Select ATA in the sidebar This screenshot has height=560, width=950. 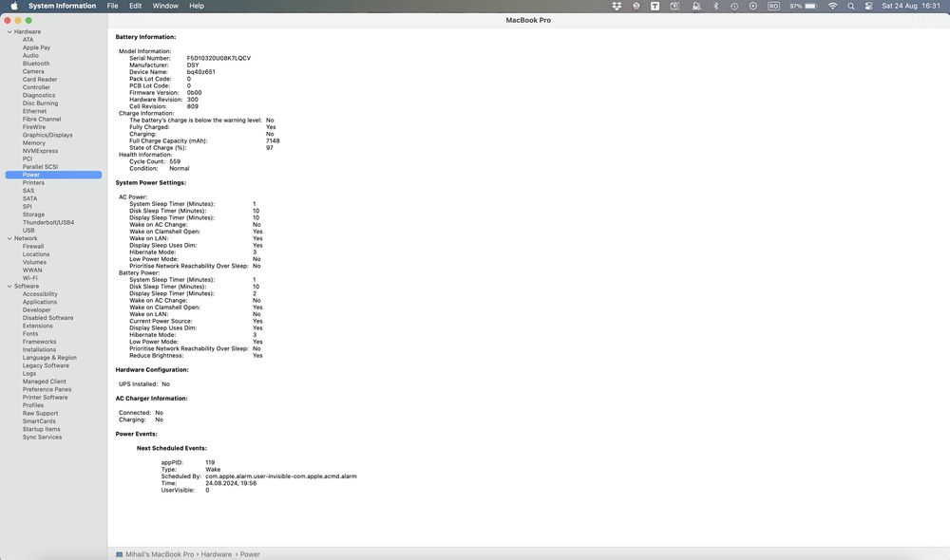[28, 39]
